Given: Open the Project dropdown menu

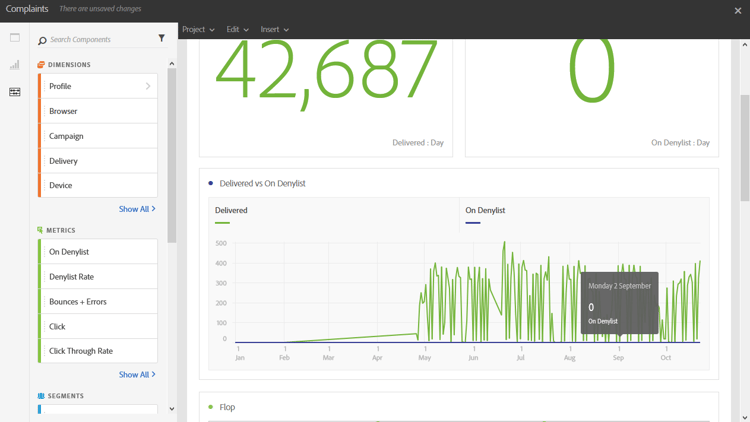Looking at the screenshot, I should (x=198, y=30).
